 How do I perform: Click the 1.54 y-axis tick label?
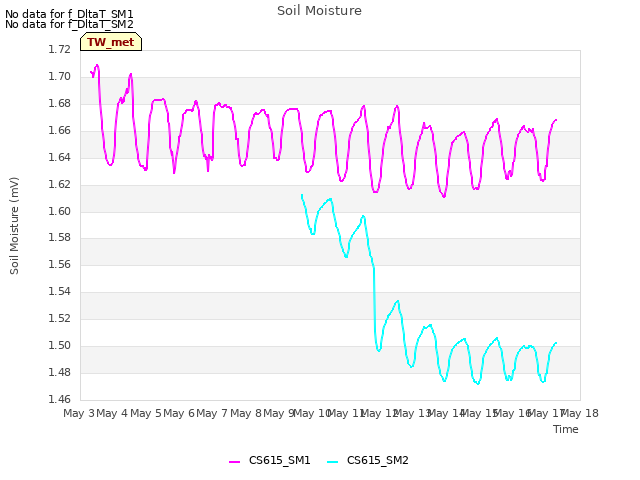pyautogui.click(x=60, y=291)
